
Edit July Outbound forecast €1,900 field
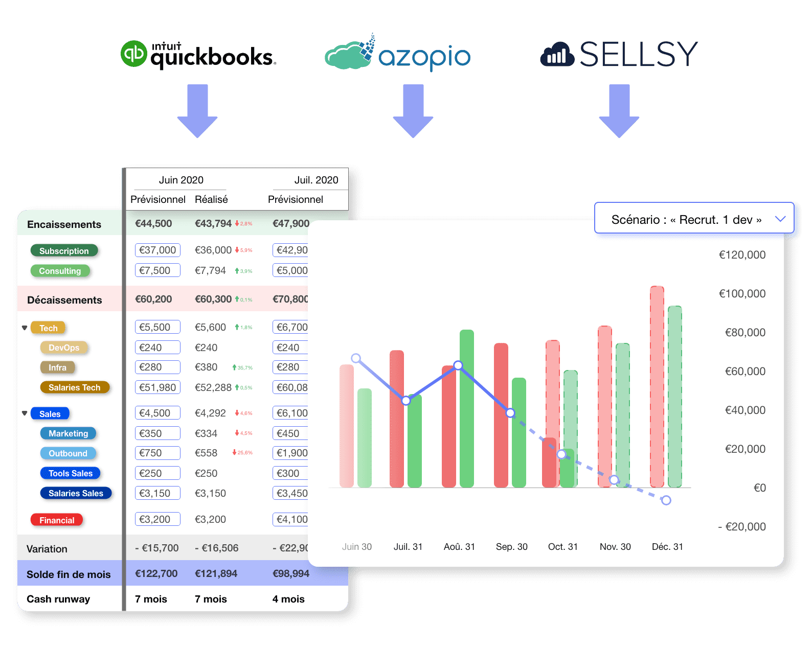pos(290,453)
